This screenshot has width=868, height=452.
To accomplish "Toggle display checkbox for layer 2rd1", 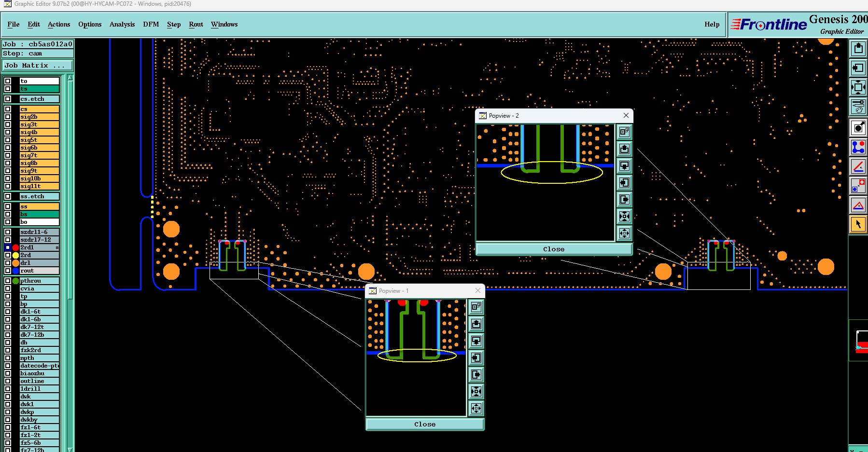I will click(8, 247).
